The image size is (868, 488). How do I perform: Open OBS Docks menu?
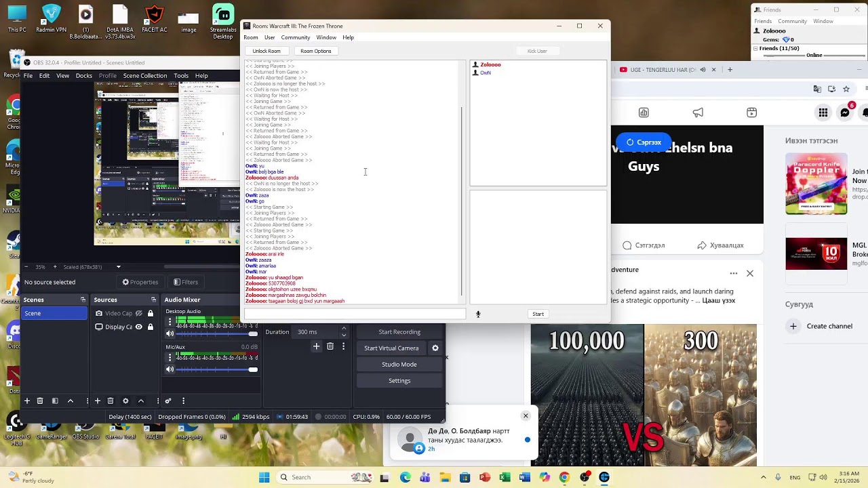point(84,76)
